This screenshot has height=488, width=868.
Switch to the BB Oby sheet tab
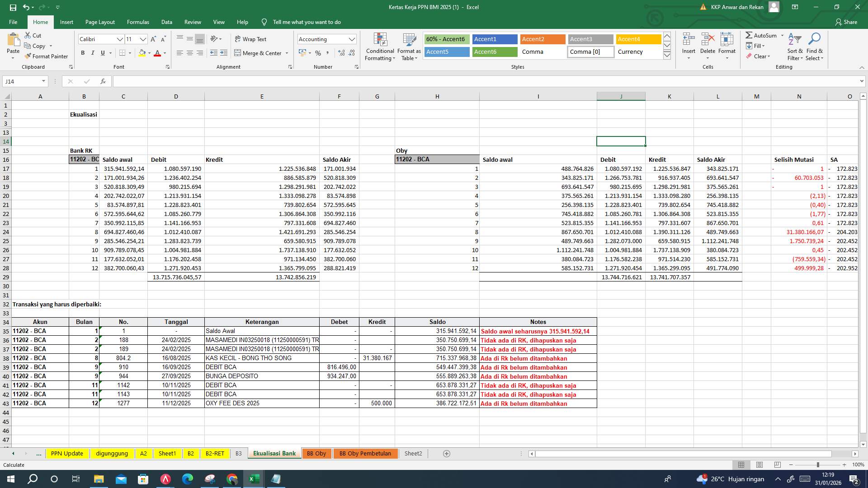(317, 453)
